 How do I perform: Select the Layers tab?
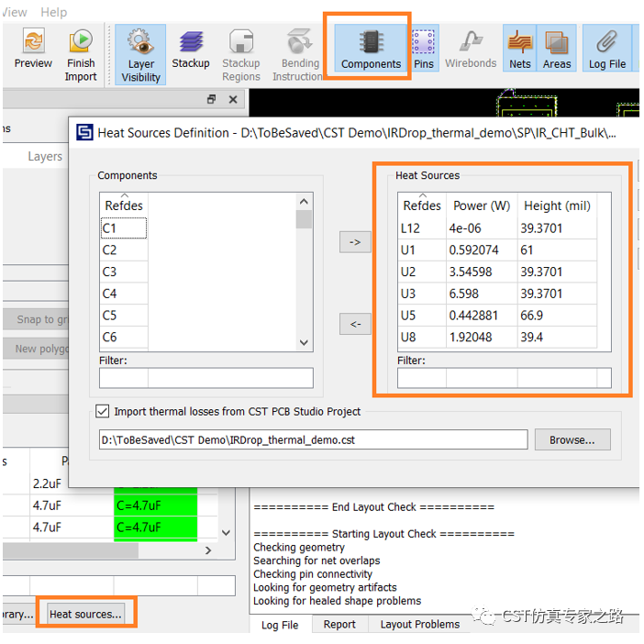pyautogui.click(x=45, y=157)
